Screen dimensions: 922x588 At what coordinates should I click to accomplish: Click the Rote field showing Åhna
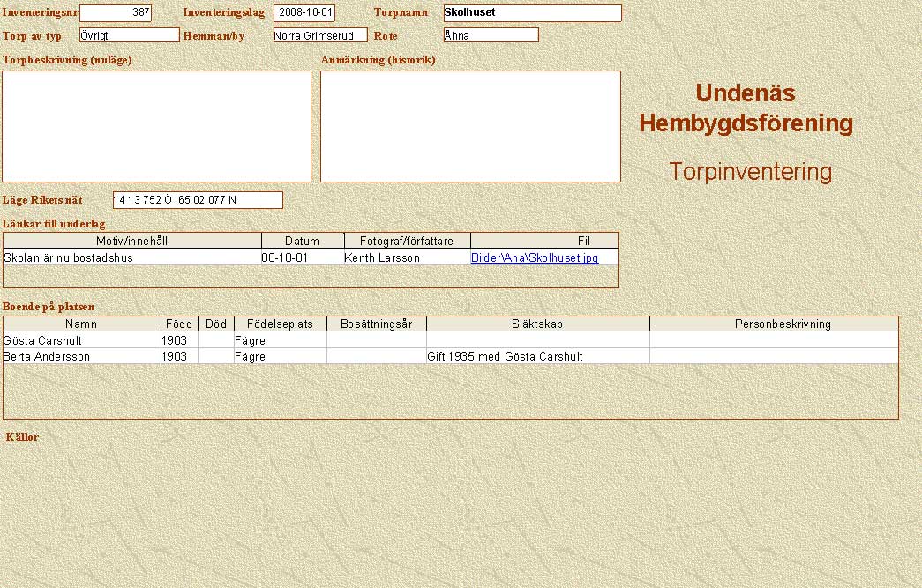(x=491, y=35)
